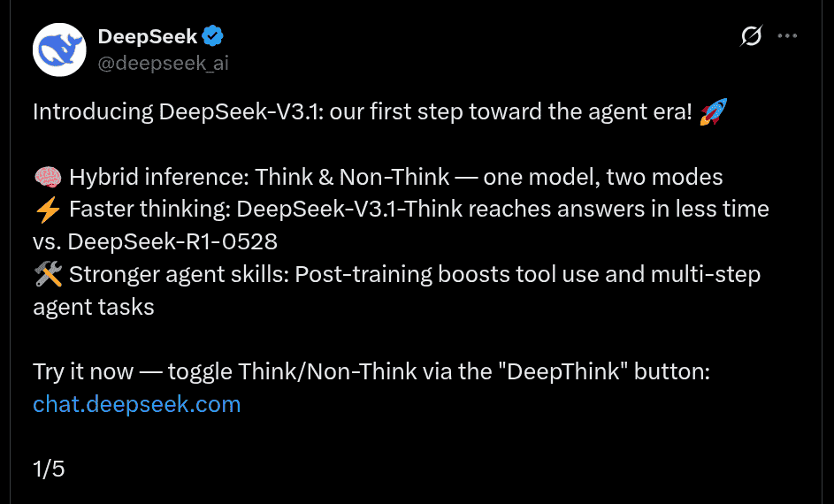Open the Grok explain post icon
The height and width of the screenshot is (504, 834).
pyautogui.click(x=751, y=36)
